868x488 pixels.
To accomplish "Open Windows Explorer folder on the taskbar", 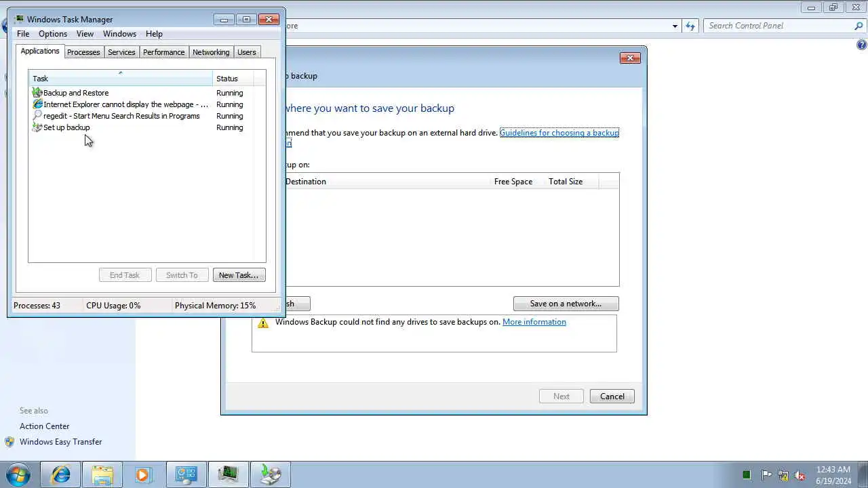I will [x=102, y=474].
